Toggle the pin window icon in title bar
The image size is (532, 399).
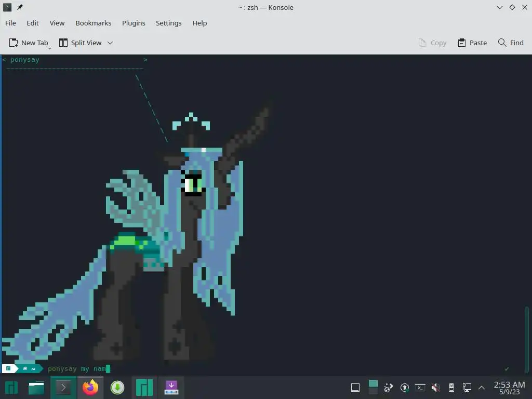click(x=20, y=7)
